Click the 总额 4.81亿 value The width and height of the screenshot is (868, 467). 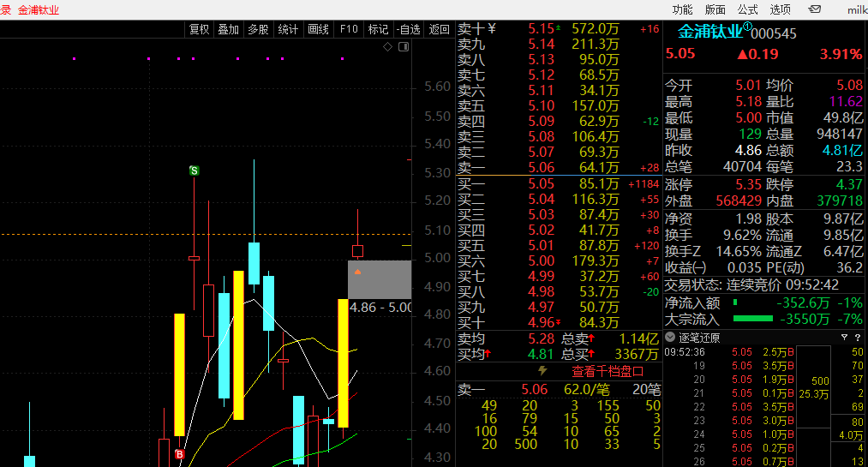842,151
